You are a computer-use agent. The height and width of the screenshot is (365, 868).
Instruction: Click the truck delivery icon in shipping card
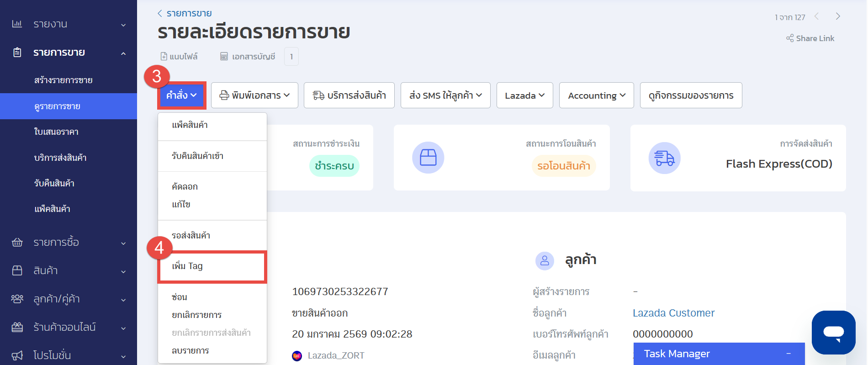tap(664, 158)
